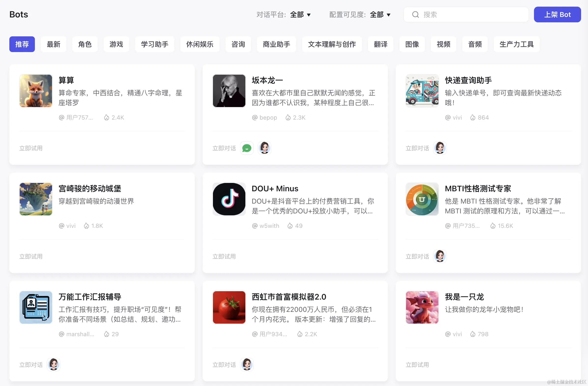Open the 生产力工具 category tab
The image size is (588, 386).
(x=516, y=44)
